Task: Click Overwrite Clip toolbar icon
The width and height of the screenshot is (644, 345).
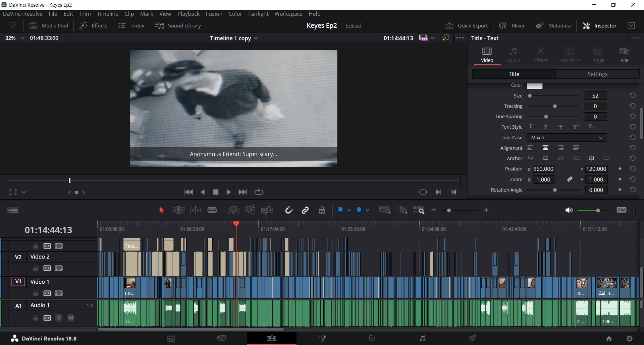Action: coord(250,210)
